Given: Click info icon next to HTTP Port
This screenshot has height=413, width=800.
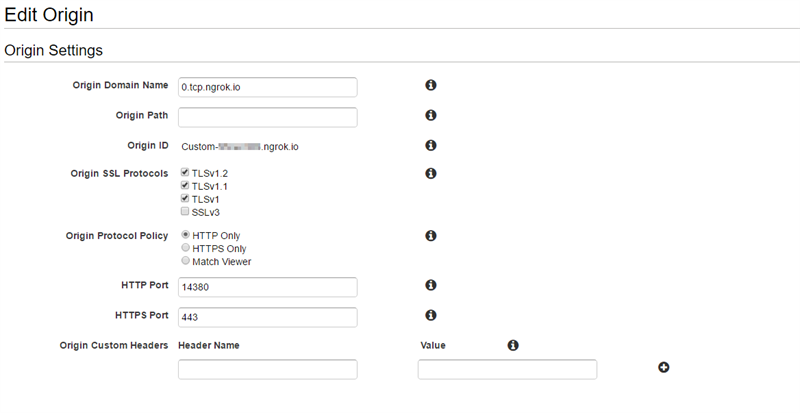Looking at the screenshot, I should (x=431, y=285).
